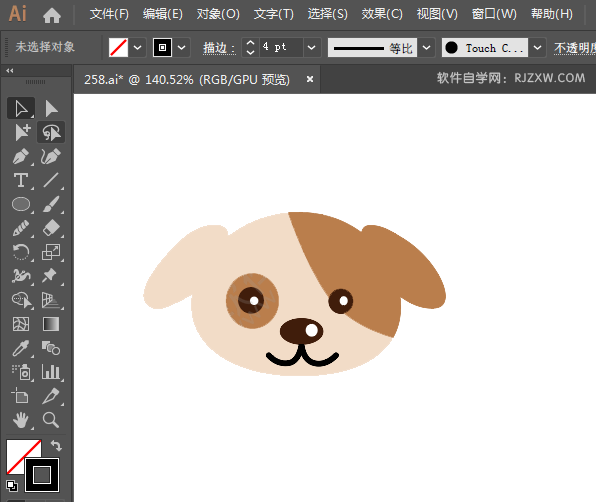Click the 等比 width profile preview
This screenshot has width=596, height=502.
[372, 48]
